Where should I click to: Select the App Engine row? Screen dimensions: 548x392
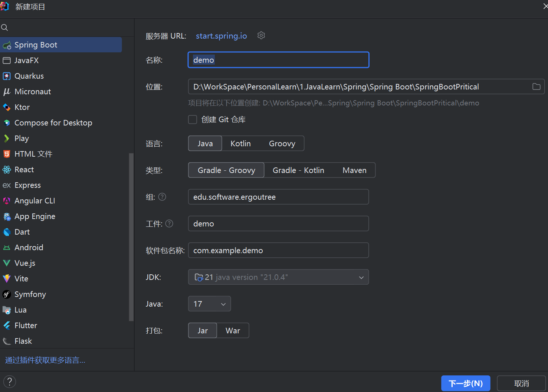[x=61, y=216]
